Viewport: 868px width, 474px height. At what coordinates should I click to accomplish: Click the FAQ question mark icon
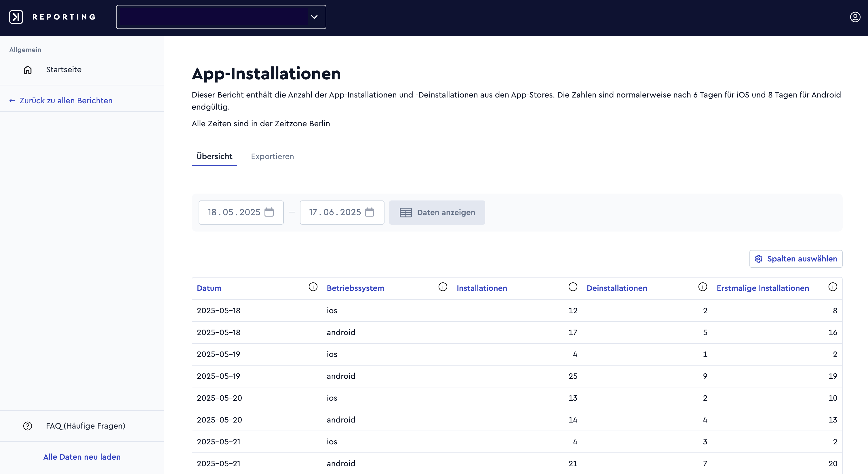point(28,426)
